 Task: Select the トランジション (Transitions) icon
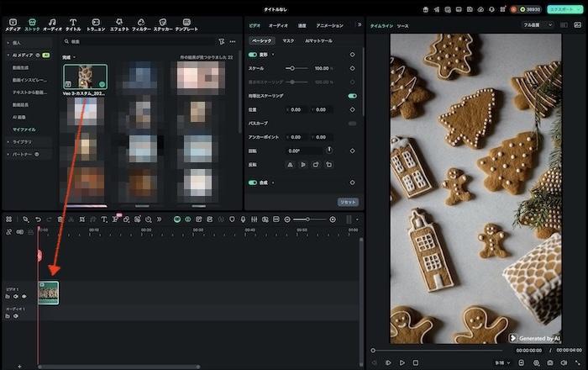point(96,24)
